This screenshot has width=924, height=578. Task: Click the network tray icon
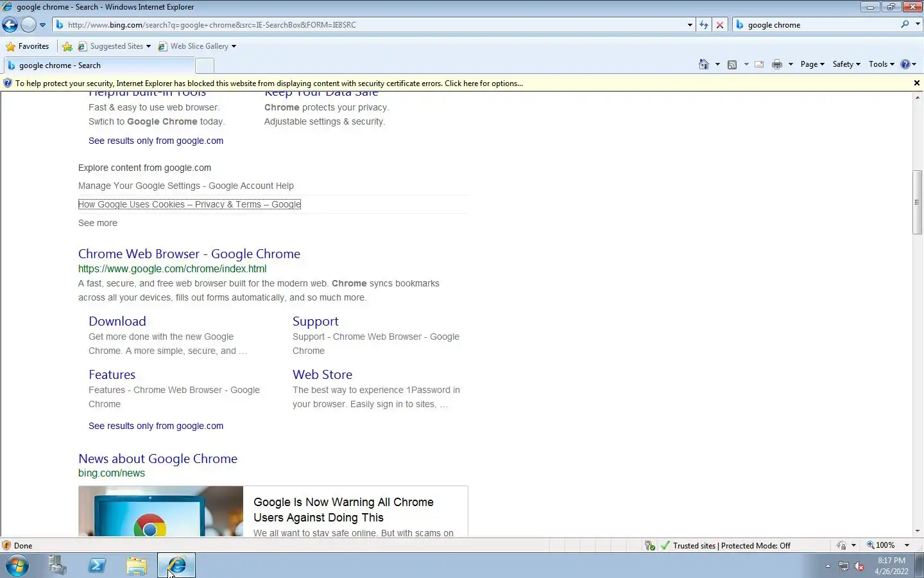(844, 566)
